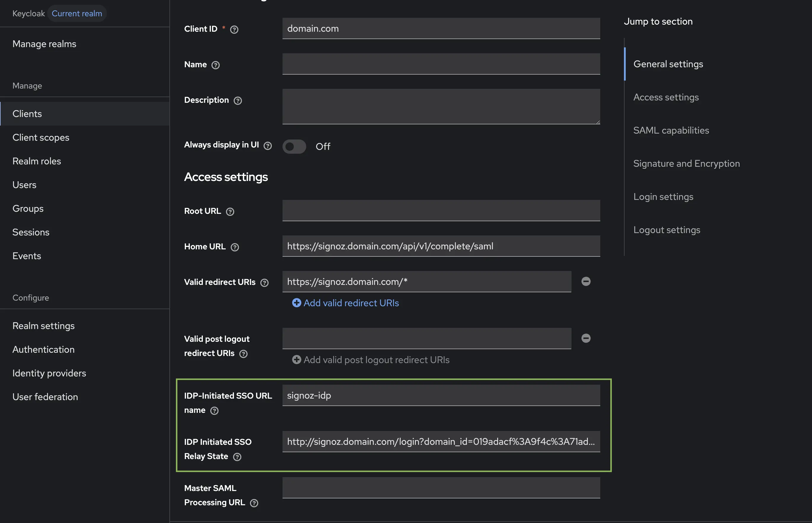Open Groups in sidebar
The width and height of the screenshot is (812, 523).
point(85,208)
